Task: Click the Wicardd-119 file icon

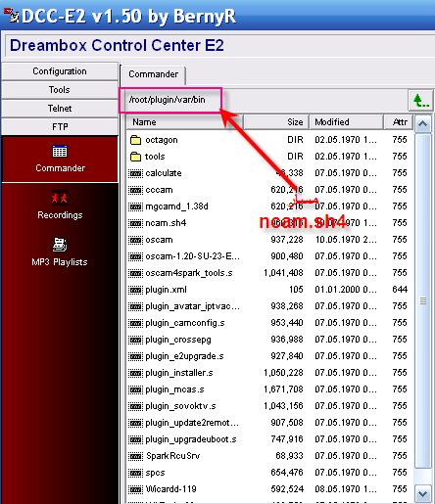Action: point(135,489)
